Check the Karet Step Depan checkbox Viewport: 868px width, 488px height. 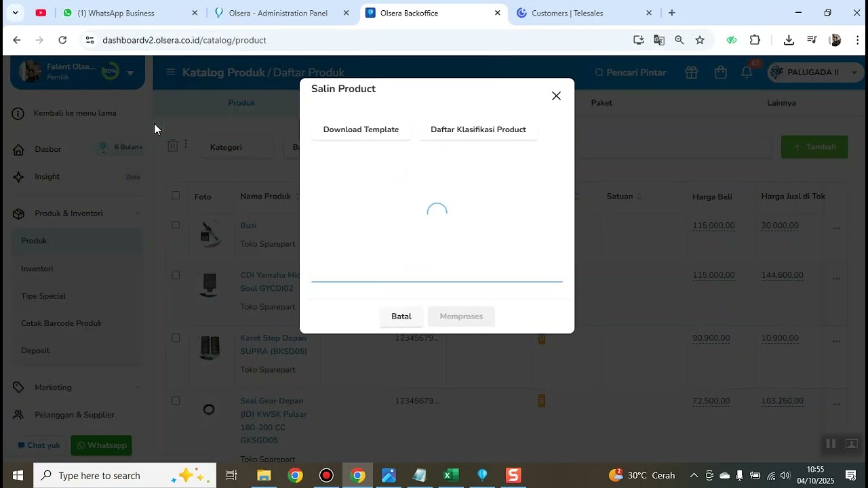click(x=176, y=338)
